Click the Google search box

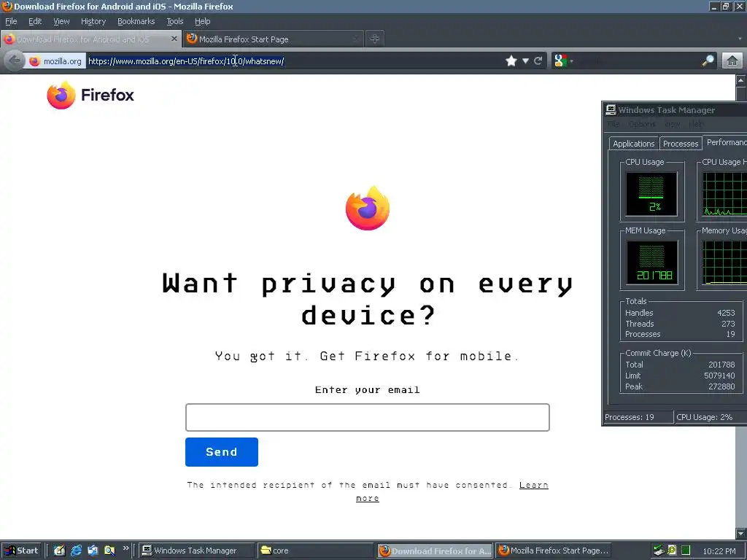click(638, 61)
